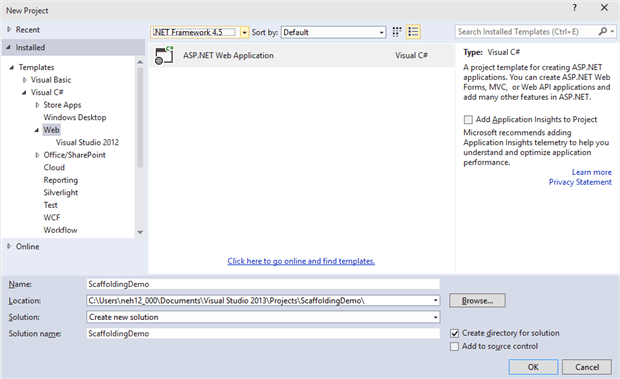Select Visual Studio 2012 under Web
620x379 pixels.
[x=87, y=142]
